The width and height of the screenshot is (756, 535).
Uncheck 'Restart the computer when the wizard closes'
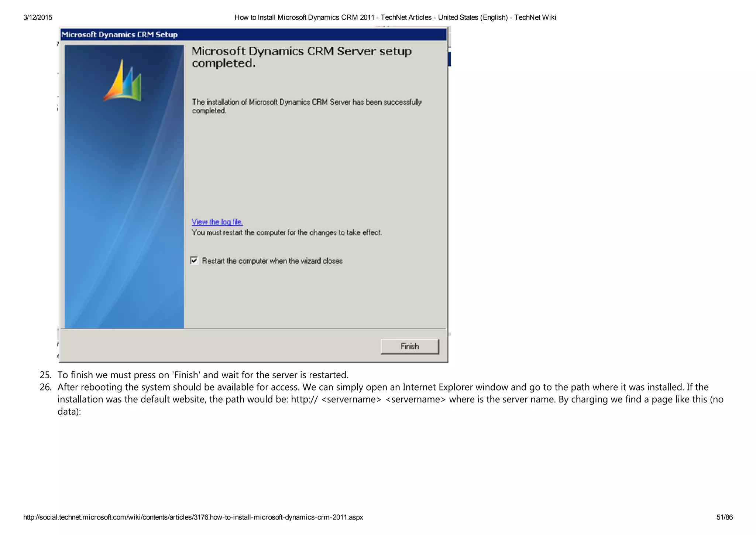pos(194,260)
